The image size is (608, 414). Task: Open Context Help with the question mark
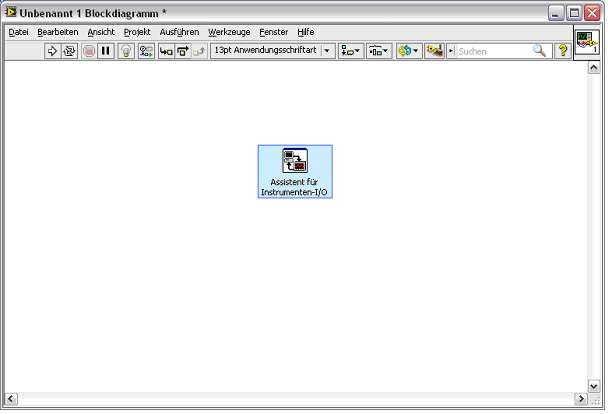click(563, 51)
